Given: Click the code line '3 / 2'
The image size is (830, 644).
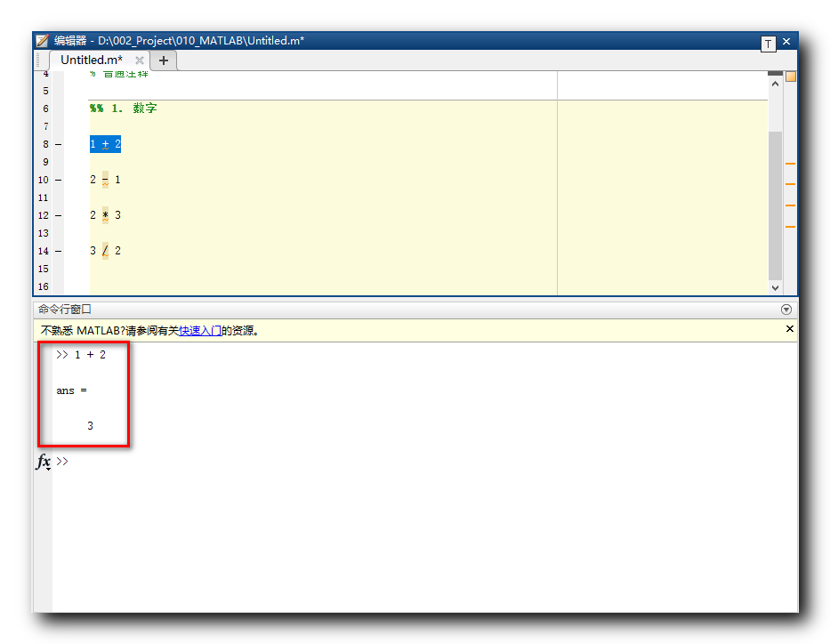Looking at the screenshot, I should [105, 250].
